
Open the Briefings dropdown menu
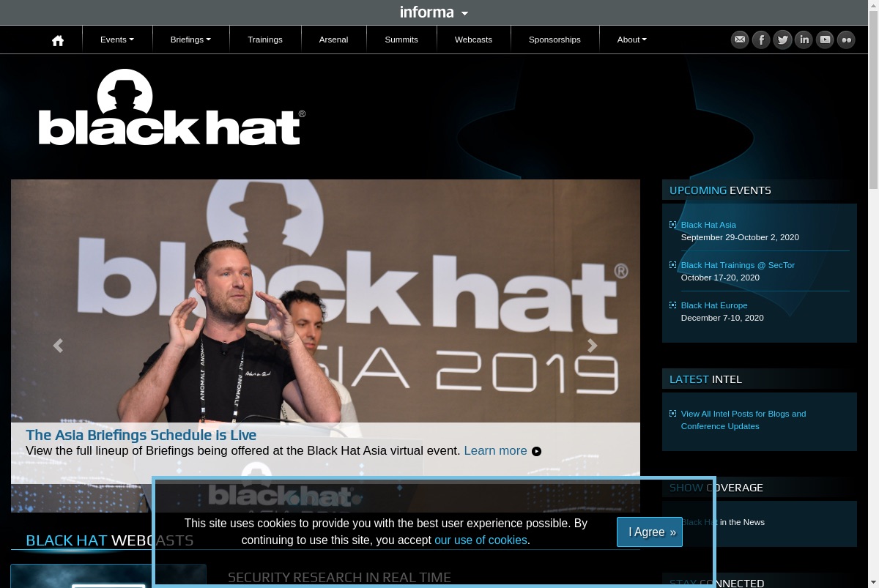(x=190, y=40)
